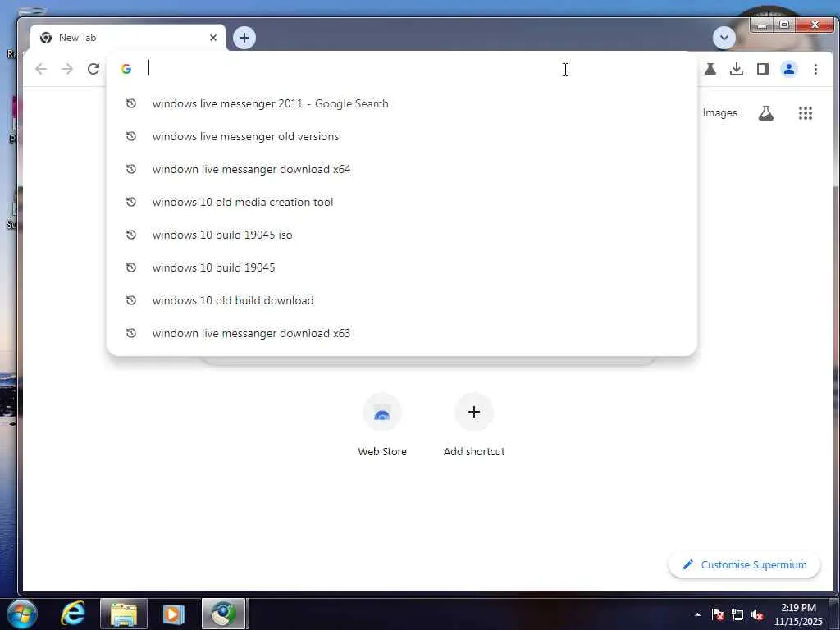This screenshot has width=840, height=630.
Task: Pick suggestion windows 10 old media creation tool
Action: 402,202
